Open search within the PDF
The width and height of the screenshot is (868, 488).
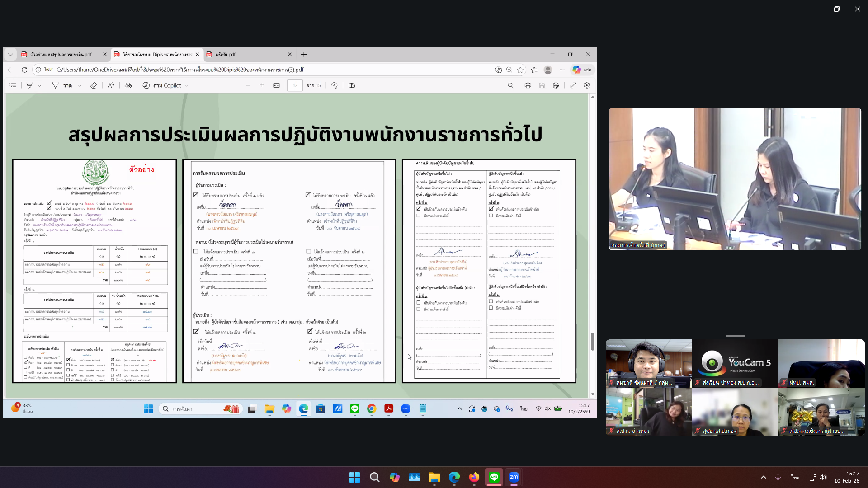(x=510, y=85)
